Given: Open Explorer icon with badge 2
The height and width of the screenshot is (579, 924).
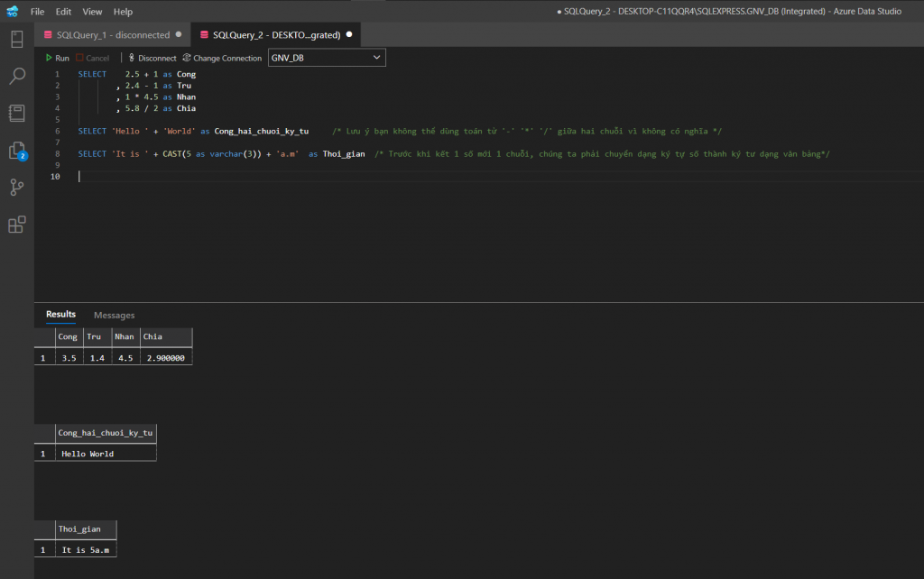Looking at the screenshot, I should [x=16, y=151].
